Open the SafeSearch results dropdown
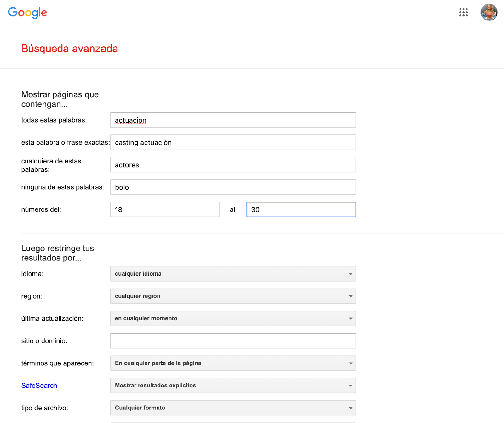Viewport: 504px width, 423px height. pos(233,386)
